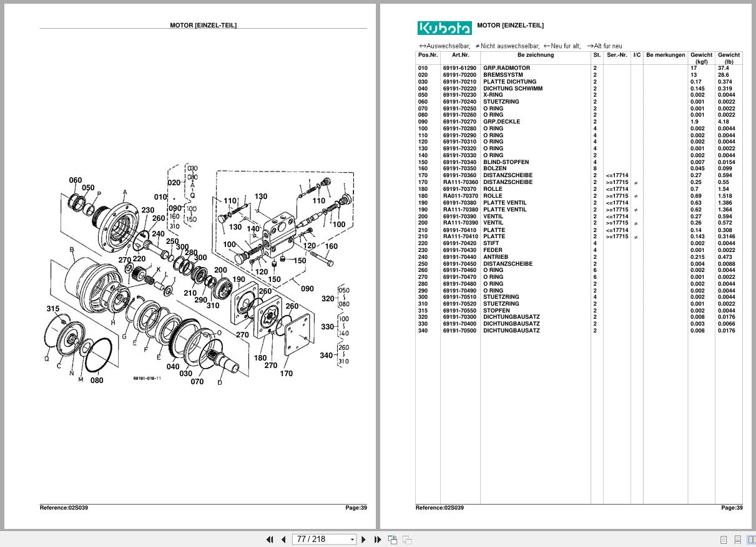Click the Gewicht (lb) column header

(729, 58)
